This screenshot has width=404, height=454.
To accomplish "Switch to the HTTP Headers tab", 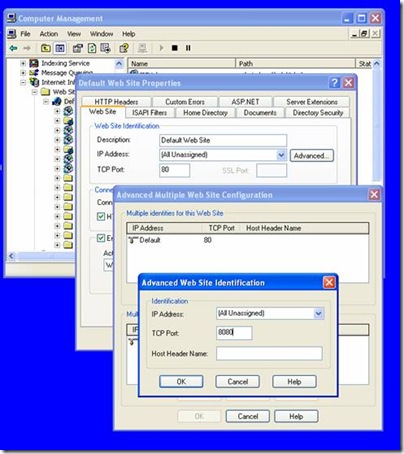I will click(x=116, y=102).
